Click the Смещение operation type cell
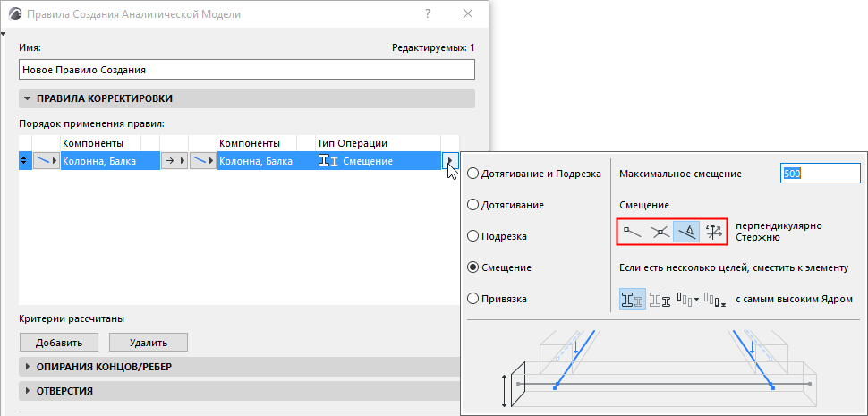The image size is (868, 416). pos(379,161)
